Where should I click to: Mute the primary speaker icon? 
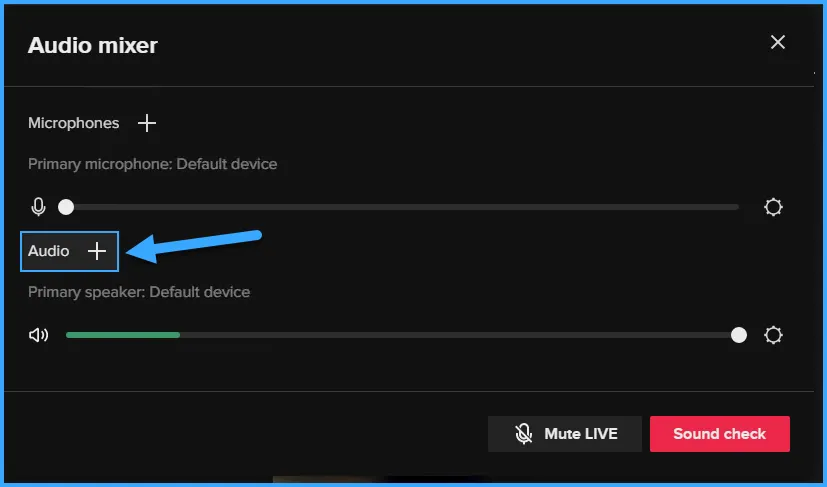coord(38,335)
